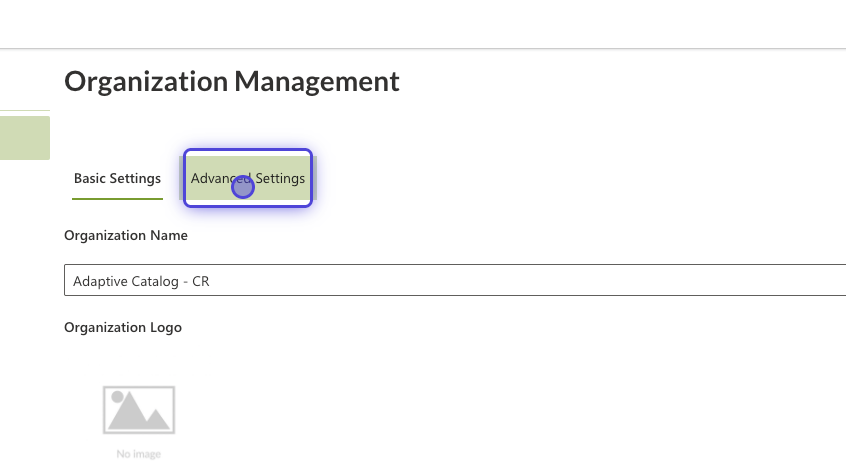Click the word 'Settings' in Advanced Settings
The width and height of the screenshot is (846, 471).
(280, 179)
